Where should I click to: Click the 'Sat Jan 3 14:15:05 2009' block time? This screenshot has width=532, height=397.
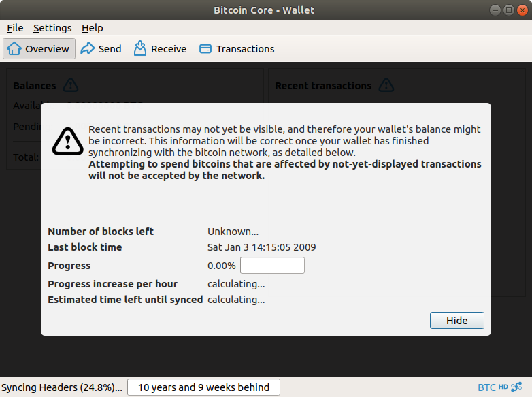[x=262, y=247]
